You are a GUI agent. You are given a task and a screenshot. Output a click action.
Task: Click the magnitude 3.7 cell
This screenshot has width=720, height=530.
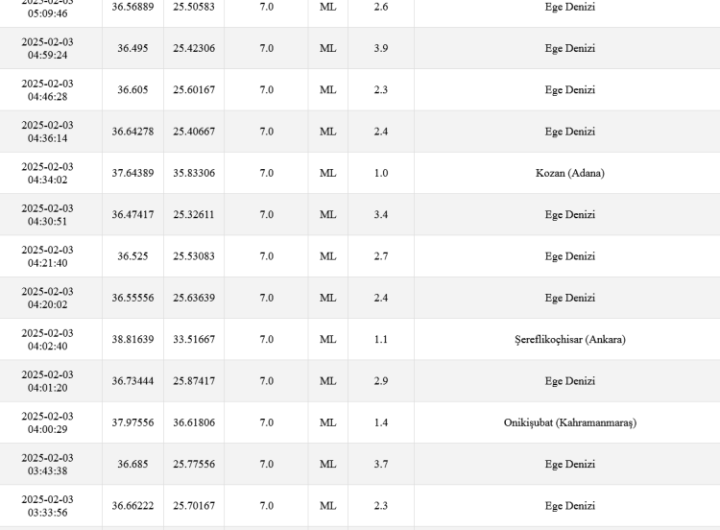[x=381, y=464]
